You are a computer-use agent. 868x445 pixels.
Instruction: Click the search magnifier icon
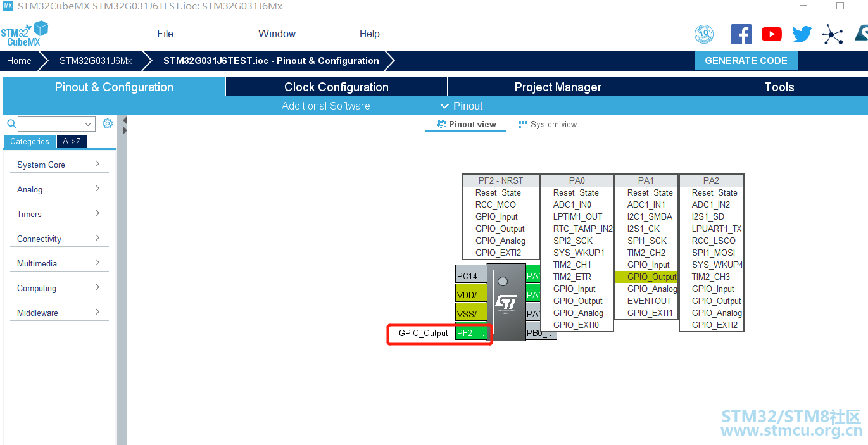(x=11, y=123)
